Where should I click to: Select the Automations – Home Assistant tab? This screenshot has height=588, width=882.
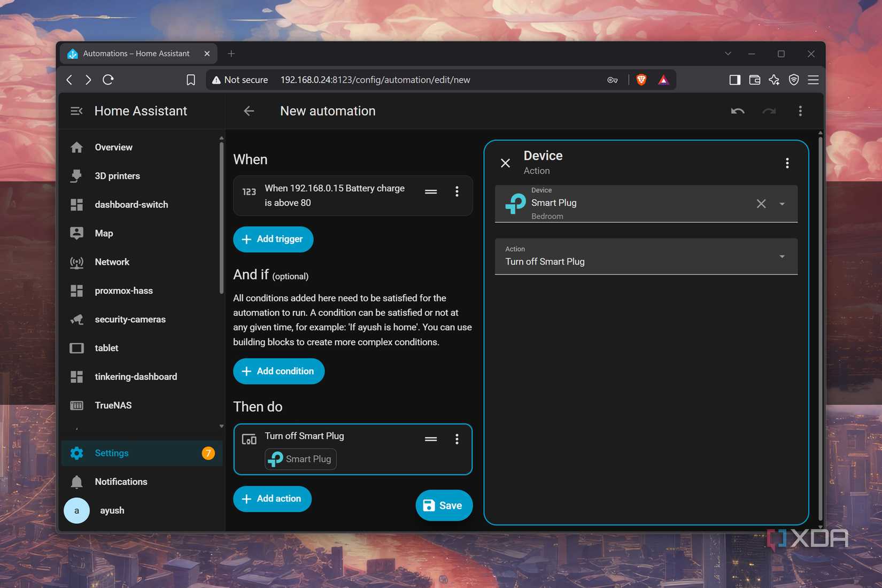click(139, 53)
